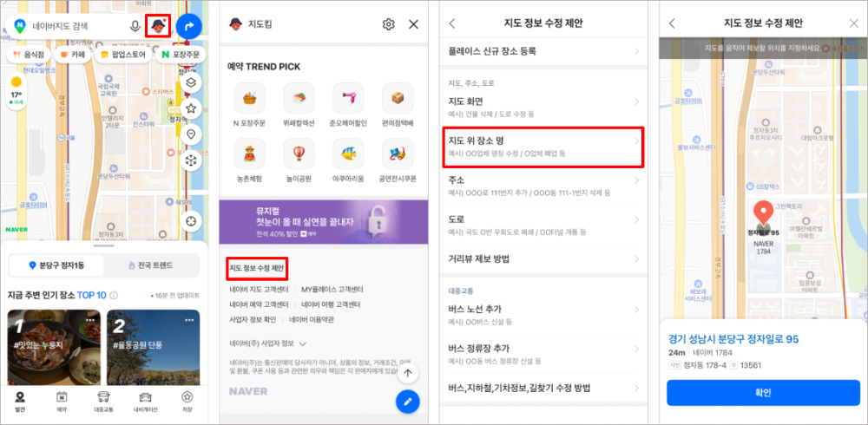Tap the scroll-to-top arrow button
Viewport: 868px width, 425px height.
(x=408, y=373)
